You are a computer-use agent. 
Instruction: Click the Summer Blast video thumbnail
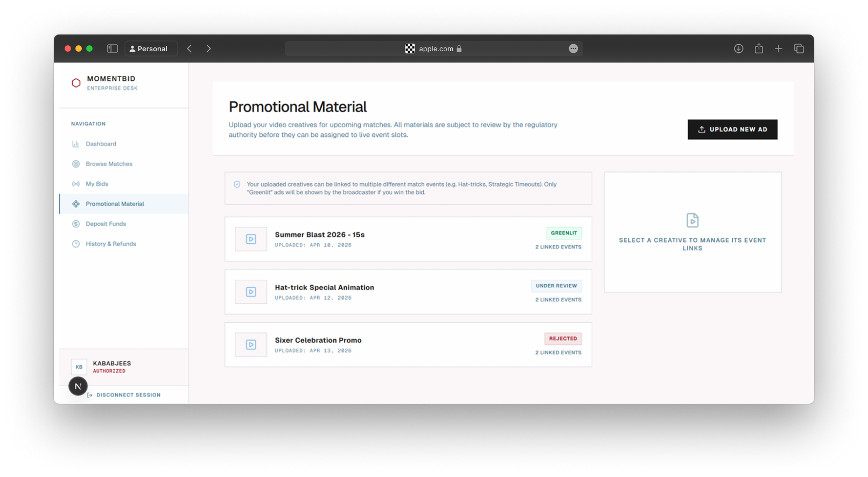[251, 239]
